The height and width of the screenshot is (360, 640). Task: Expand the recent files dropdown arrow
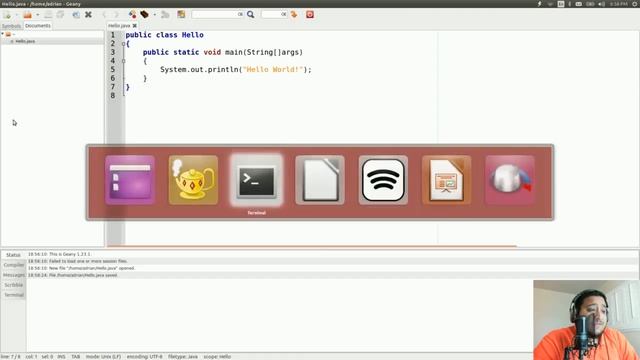(x=37, y=15)
